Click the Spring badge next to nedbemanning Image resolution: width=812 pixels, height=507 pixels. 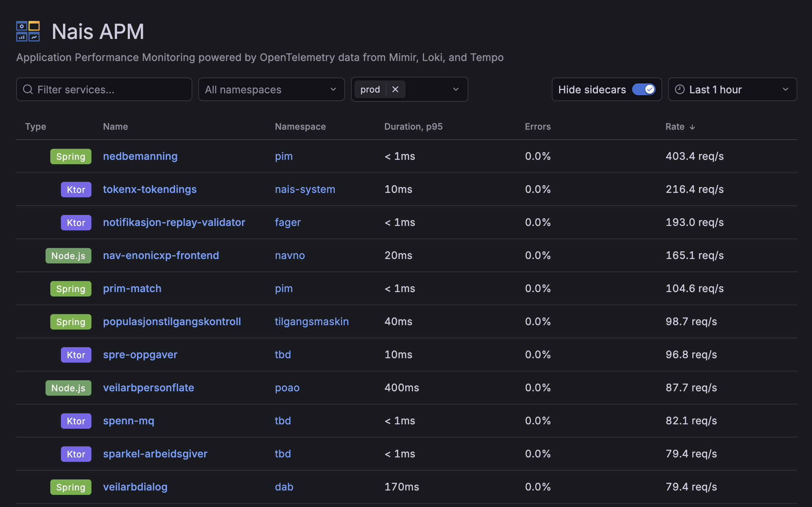coord(70,157)
